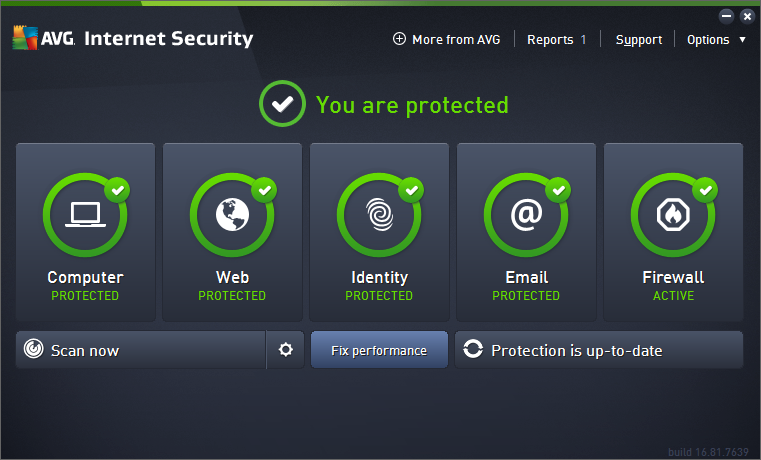761x460 pixels.
Task: Click the plus icon beside More from AVG
Action: click(400, 39)
